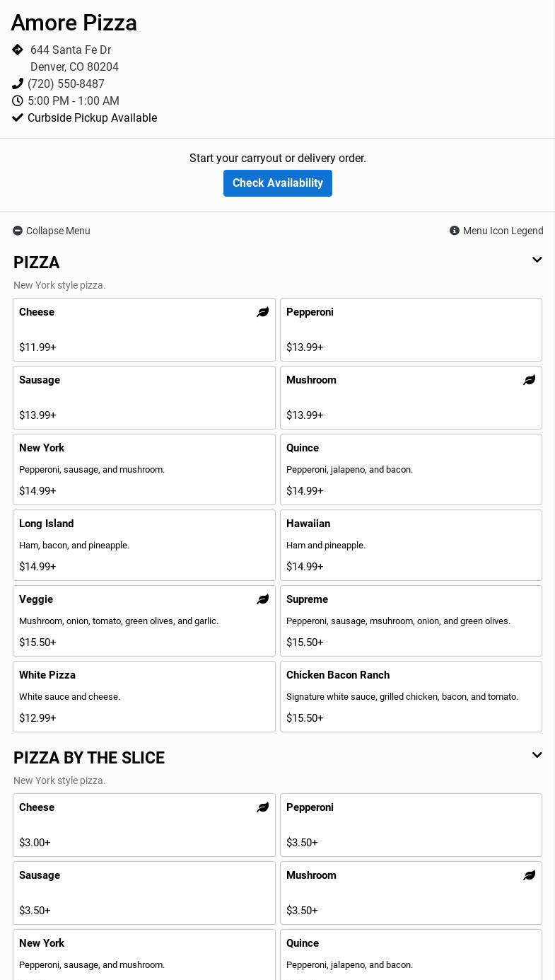Click the info icon beside Menu Icon Legend

coord(455,231)
